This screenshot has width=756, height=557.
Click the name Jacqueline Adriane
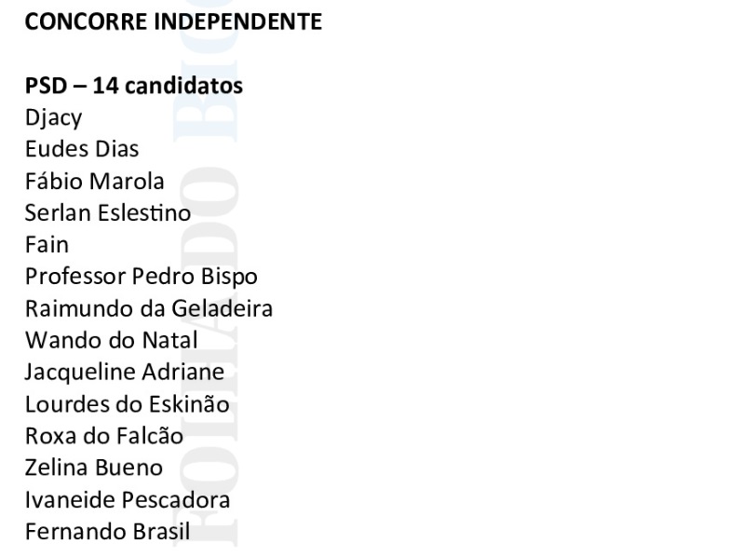coord(124,372)
